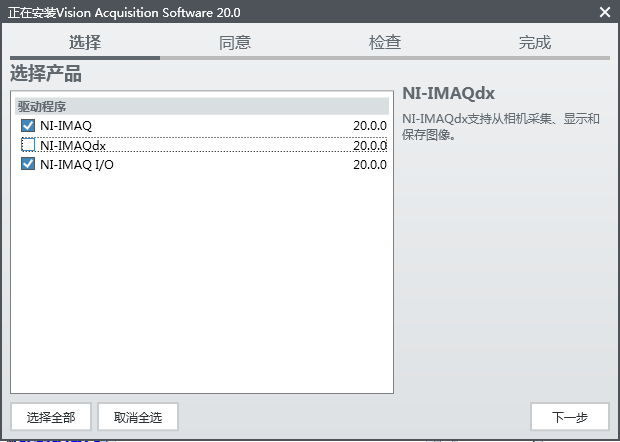620x442 pixels.
Task: Open the 检查 step tab
Action: coord(385,42)
